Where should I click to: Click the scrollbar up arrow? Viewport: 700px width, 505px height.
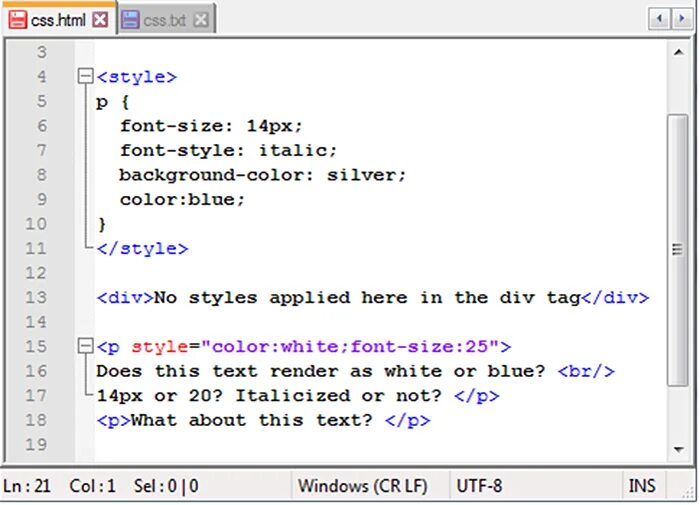coord(679,53)
